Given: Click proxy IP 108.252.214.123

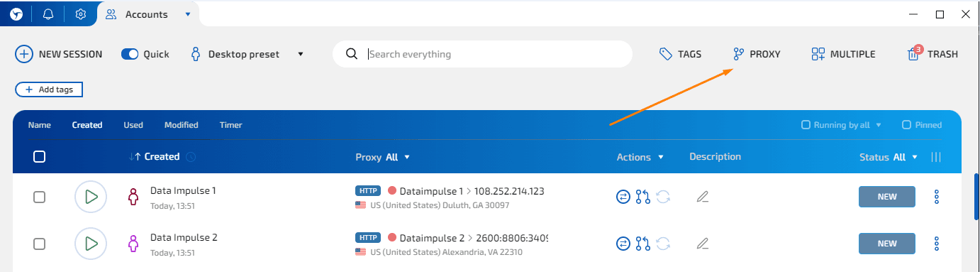Looking at the screenshot, I should coord(509,191).
